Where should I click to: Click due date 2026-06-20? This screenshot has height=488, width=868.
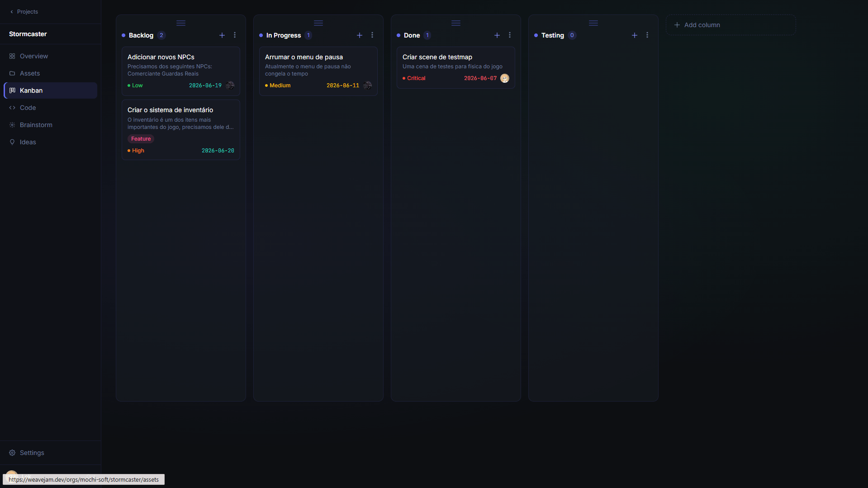coord(218,151)
